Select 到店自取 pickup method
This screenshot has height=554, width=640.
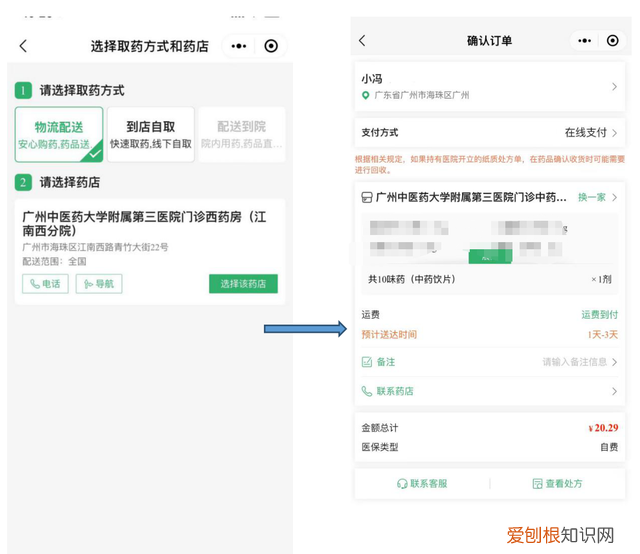click(x=151, y=134)
